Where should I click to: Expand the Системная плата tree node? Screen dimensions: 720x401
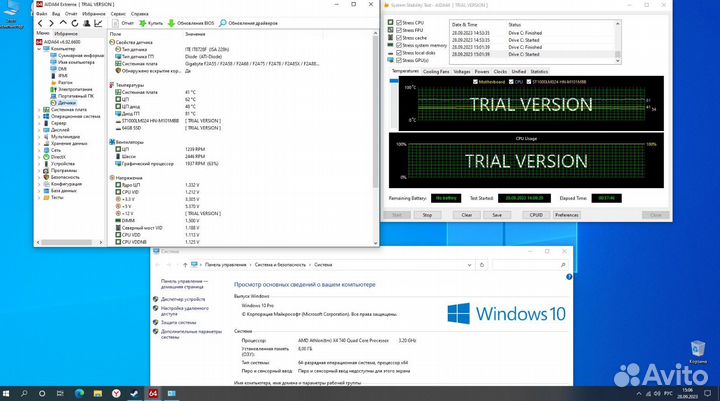[x=39, y=110]
